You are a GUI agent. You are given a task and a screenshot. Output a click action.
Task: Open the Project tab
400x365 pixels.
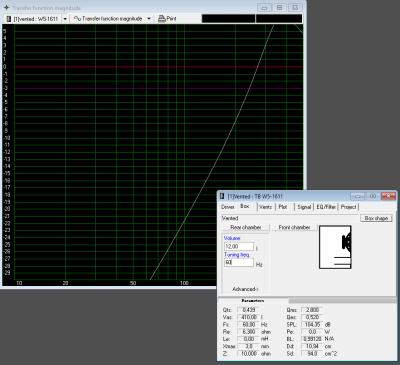(348, 207)
